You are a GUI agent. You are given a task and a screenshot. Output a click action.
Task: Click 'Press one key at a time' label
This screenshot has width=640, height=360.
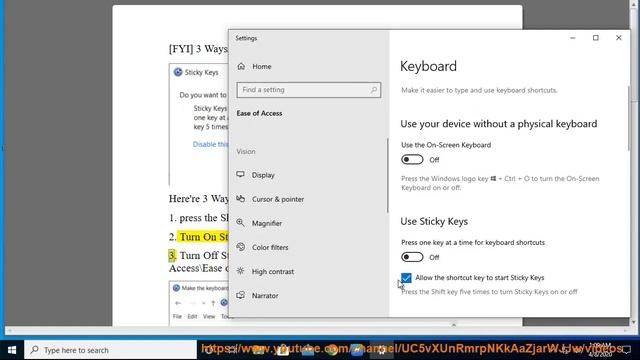[473, 242]
